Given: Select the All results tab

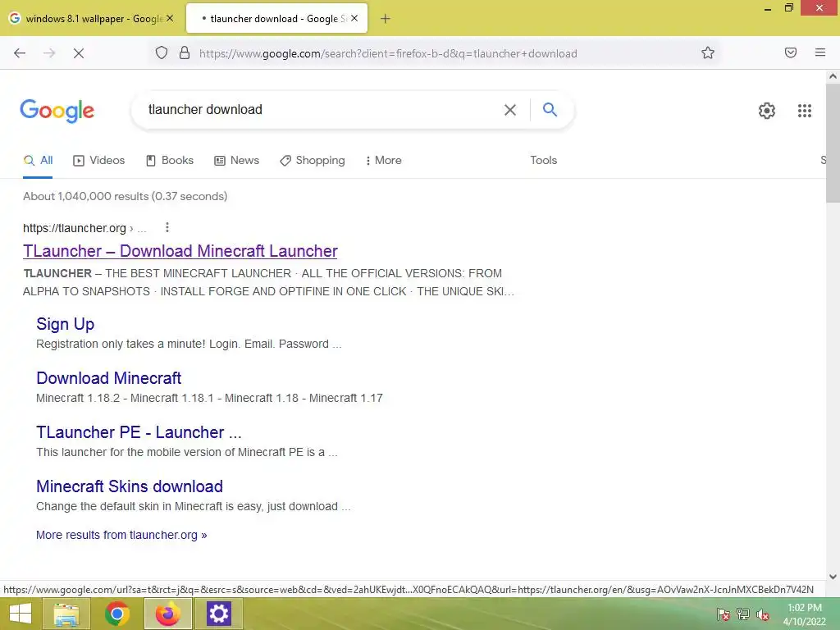Looking at the screenshot, I should (38, 160).
